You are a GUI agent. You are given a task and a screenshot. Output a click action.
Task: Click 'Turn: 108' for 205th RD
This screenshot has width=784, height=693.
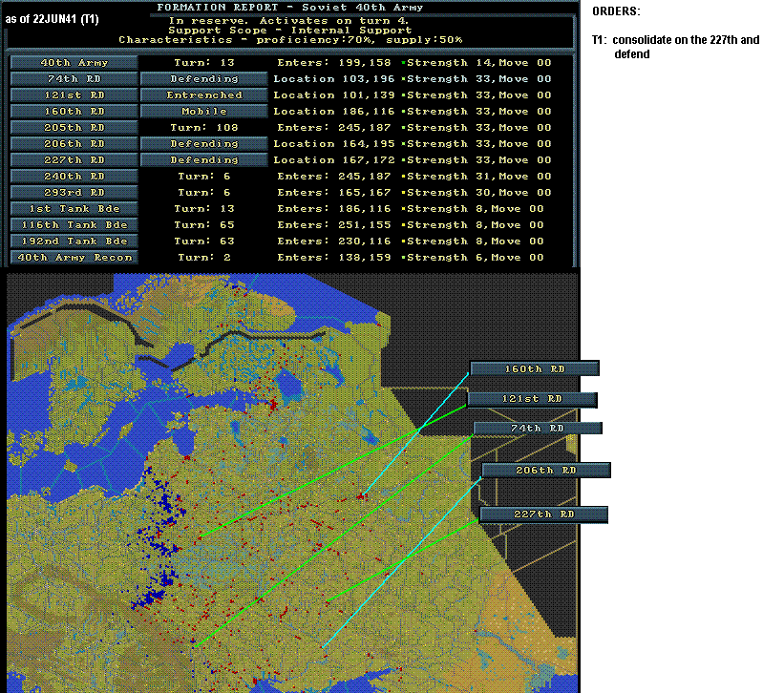[x=204, y=127]
